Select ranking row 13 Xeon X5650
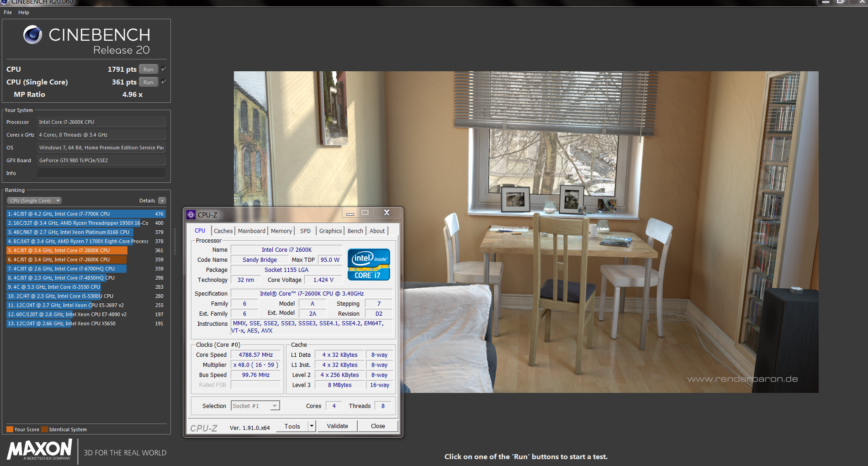The height and width of the screenshot is (466, 868). point(86,323)
